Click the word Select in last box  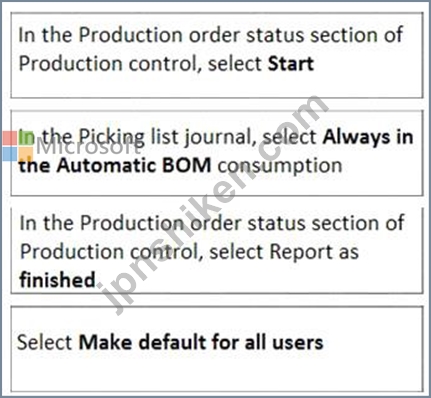pyautogui.click(x=44, y=342)
